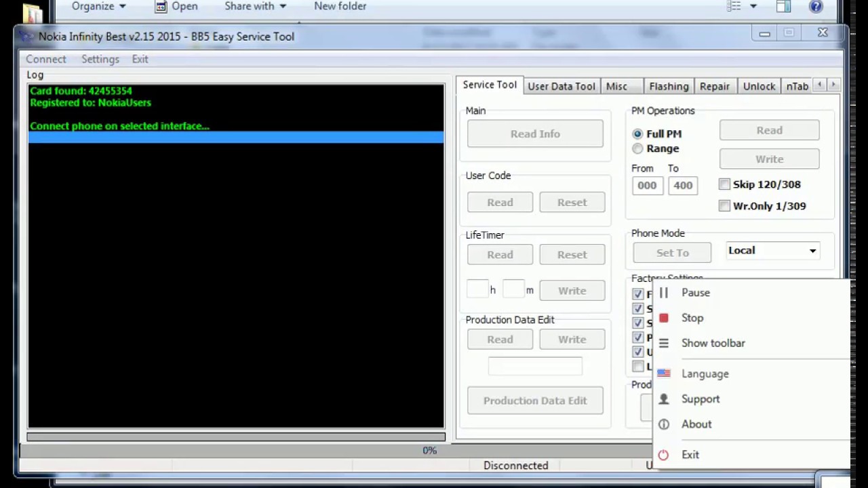
Task: Choose Language from the popup menu
Action: point(705,373)
